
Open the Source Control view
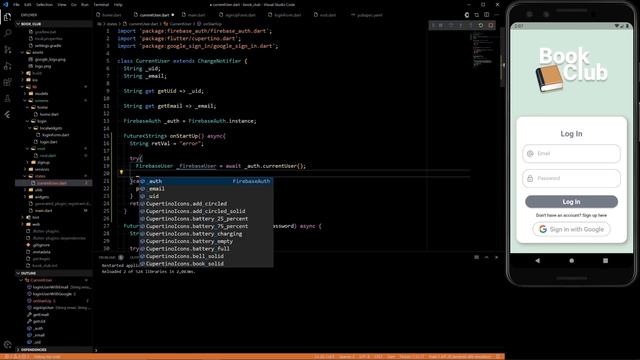point(7,50)
